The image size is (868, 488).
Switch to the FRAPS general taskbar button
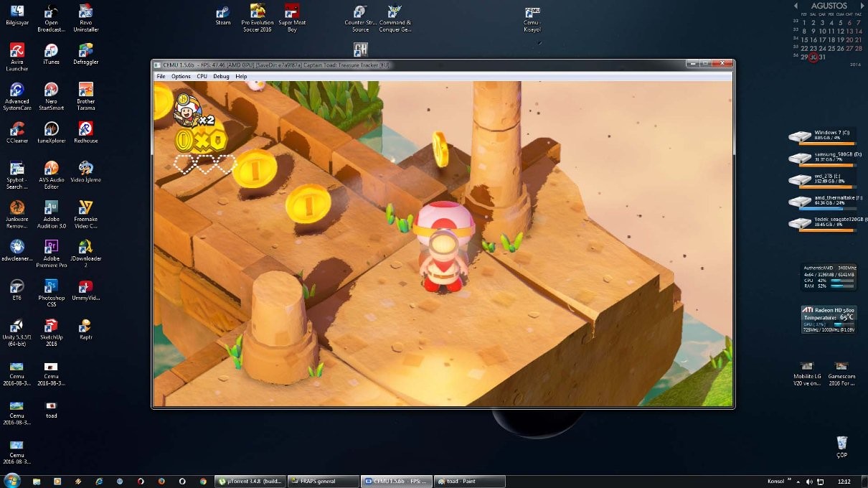(x=323, y=481)
